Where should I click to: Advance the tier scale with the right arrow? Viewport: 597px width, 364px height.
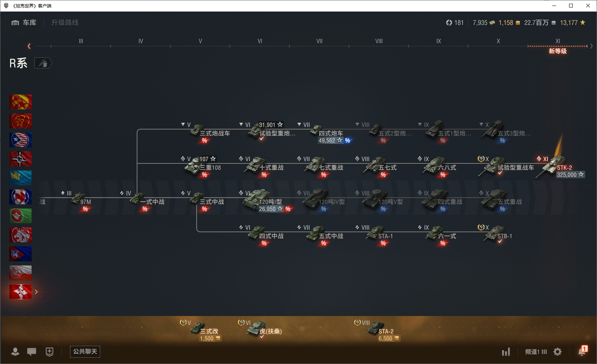pyautogui.click(x=591, y=46)
